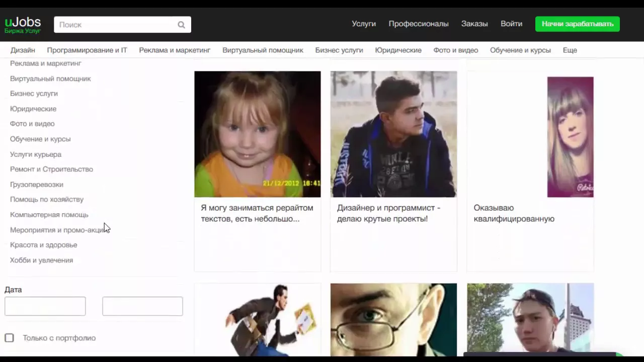Open Грузоперевозки sidebar category
The width and height of the screenshot is (644, 362).
[37, 185]
